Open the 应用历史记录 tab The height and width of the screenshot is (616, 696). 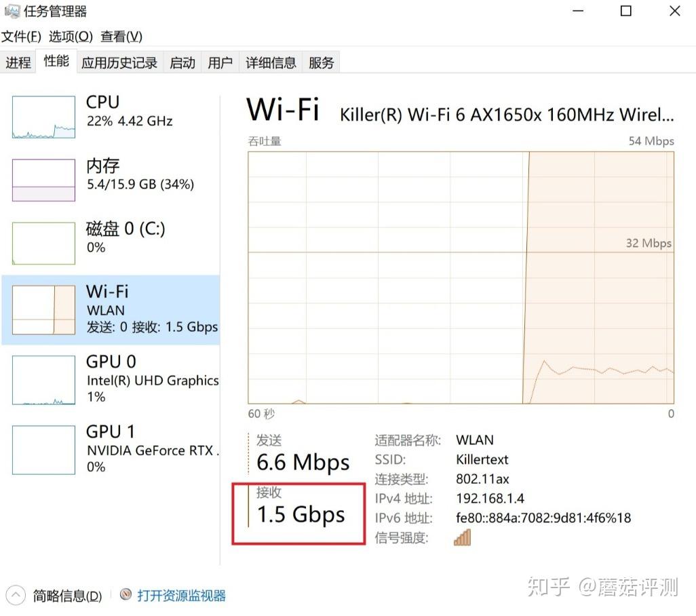click(119, 62)
